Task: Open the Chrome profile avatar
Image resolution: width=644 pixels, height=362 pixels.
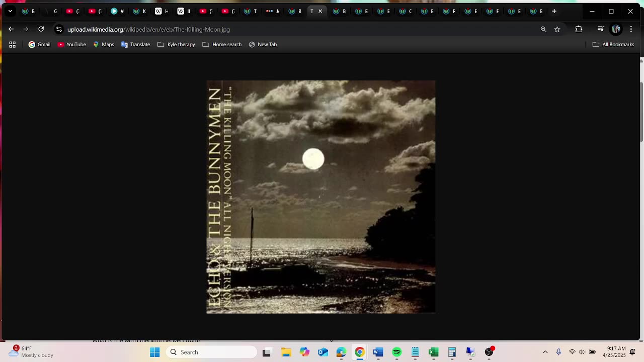Action: 616,29
